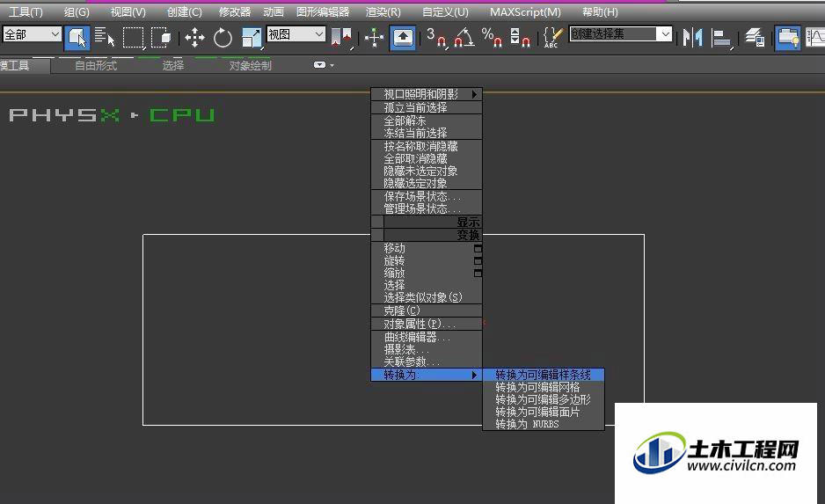Select 转换为可编辑网格

click(543, 387)
